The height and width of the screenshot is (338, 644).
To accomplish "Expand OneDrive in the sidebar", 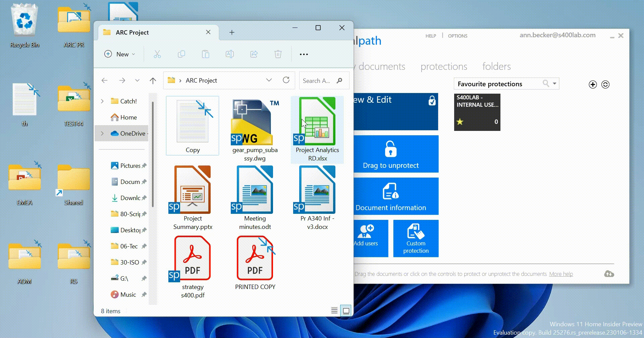I will (x=102, y=133).
